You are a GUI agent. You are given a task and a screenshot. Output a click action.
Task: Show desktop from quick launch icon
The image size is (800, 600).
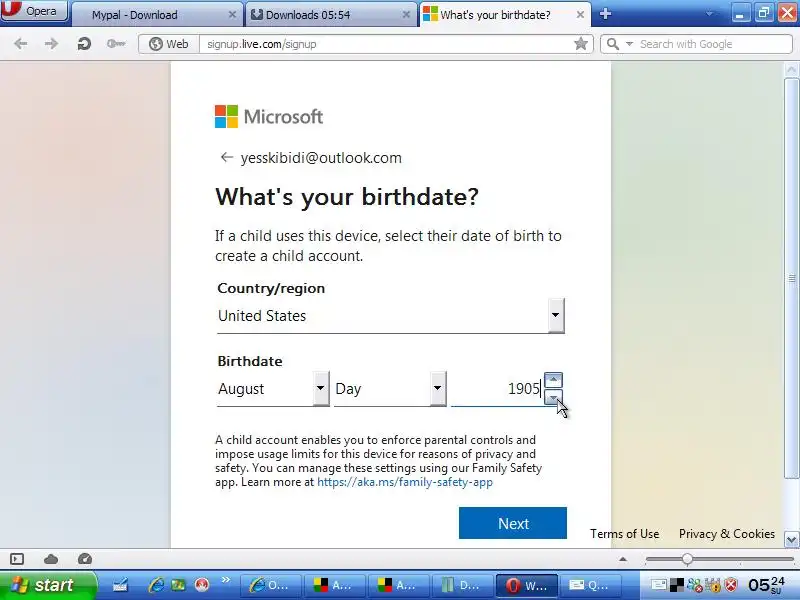coord(120,585)
